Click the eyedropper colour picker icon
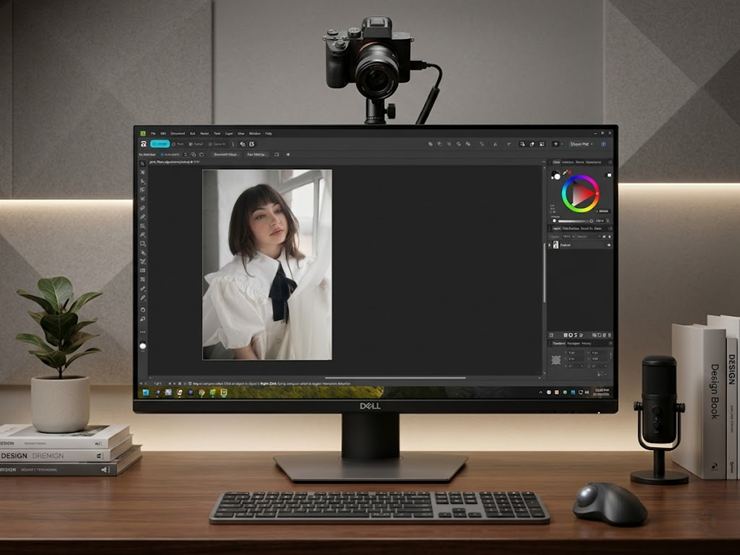This screenshot has width=740, height=555. pyautogui.click(x=566, y=172)
